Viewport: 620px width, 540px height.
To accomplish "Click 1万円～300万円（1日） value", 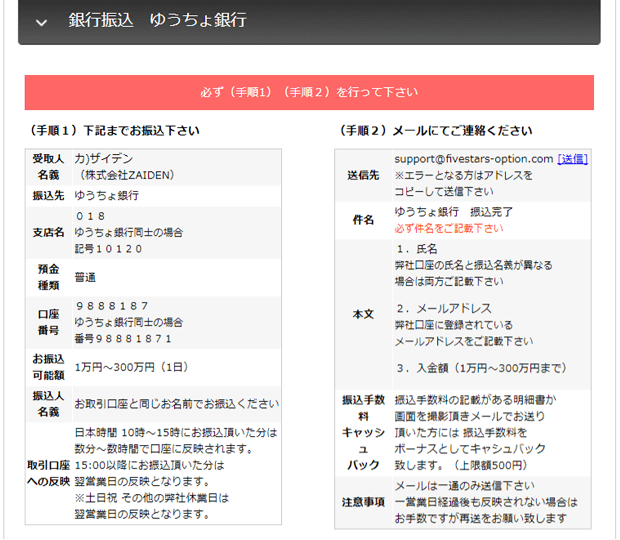I will click(x=132, y=367).
